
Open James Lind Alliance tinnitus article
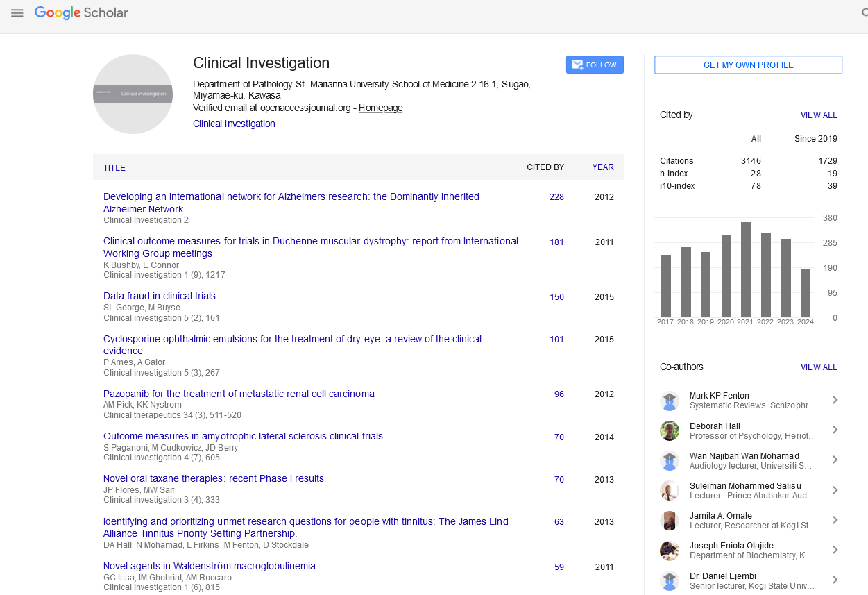(x=306, y=528)
